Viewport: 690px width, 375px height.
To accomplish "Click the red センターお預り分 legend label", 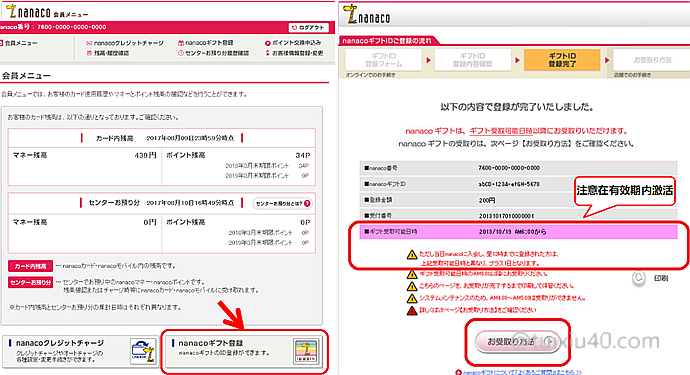I will [x=30, y=282].
